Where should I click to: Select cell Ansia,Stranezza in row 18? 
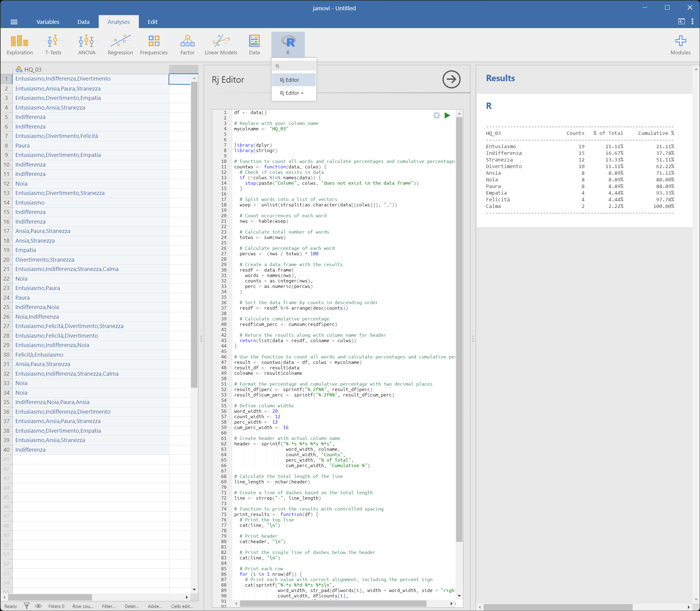tap(91, 241)
